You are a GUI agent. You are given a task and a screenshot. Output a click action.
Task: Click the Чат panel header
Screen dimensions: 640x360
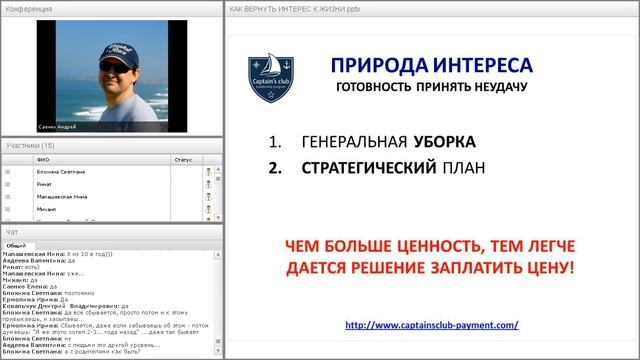click(112, 232)
